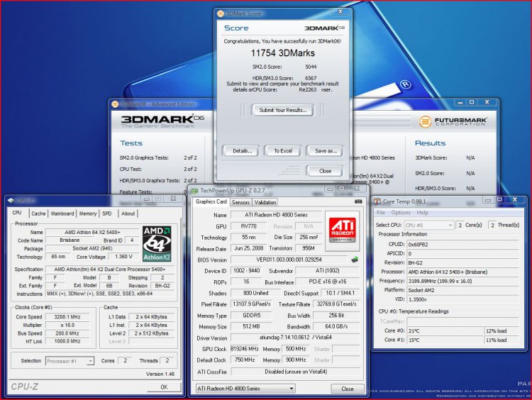Click the 11754 3DMarks score text
The height and width of the screenshot is (400, 532).
coord(282,53)
